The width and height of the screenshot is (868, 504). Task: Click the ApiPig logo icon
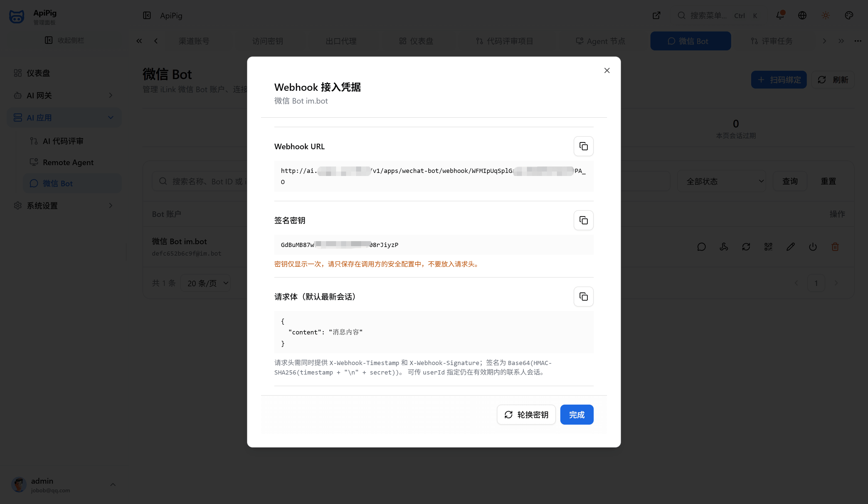click(16, 16)
